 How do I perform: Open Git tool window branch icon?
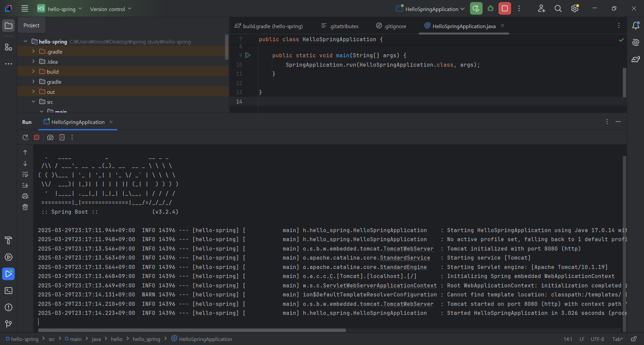[9, 324]
